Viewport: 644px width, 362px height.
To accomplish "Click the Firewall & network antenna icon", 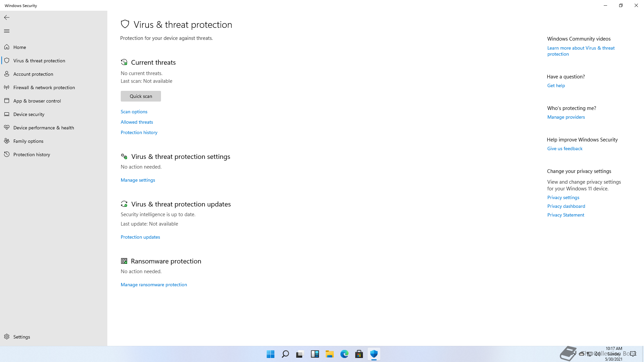I will click(x=7, y=87).
